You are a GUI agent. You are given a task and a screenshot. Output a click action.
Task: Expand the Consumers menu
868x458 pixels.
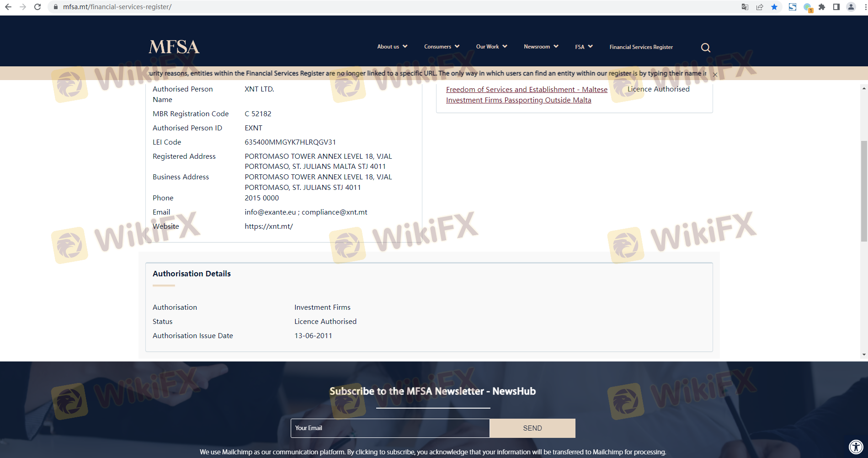(442, 47)
